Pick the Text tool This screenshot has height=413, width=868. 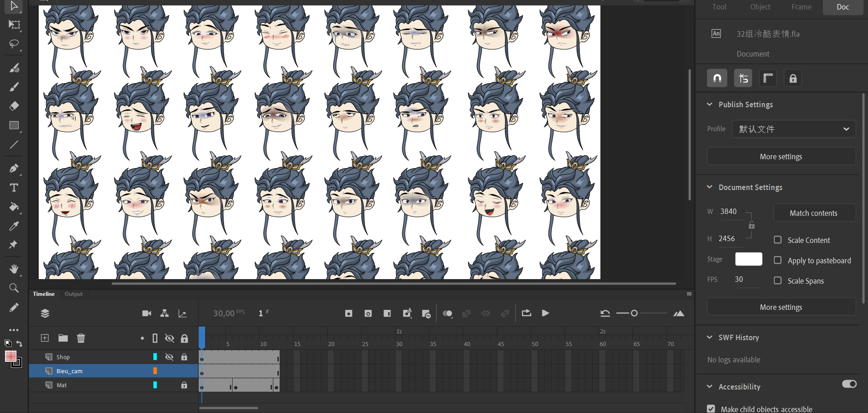coord(14,188)
